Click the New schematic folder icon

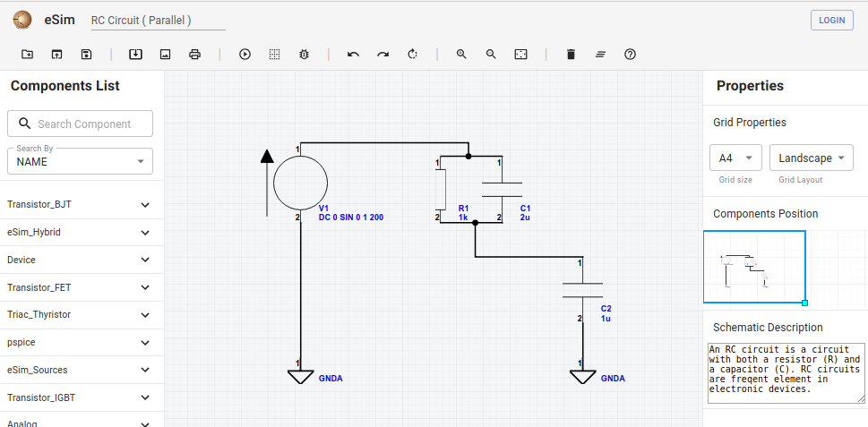pos(27,55)
